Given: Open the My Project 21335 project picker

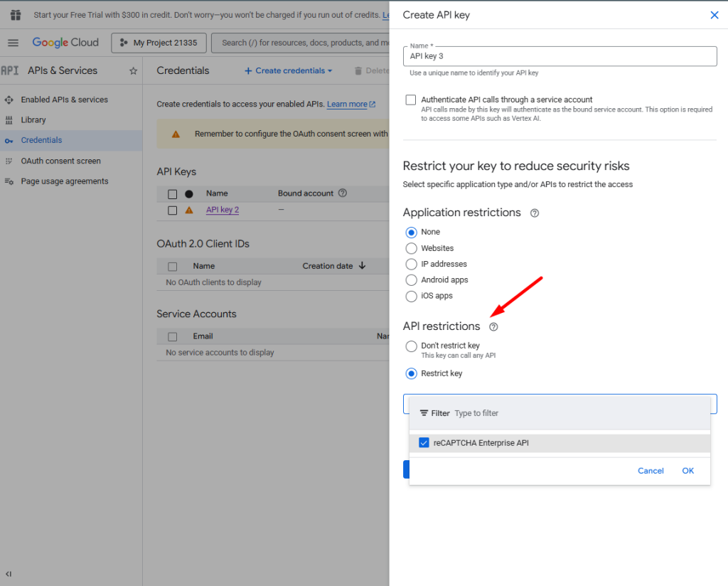Looking at the screenshot, I should (x=159, y=43).
